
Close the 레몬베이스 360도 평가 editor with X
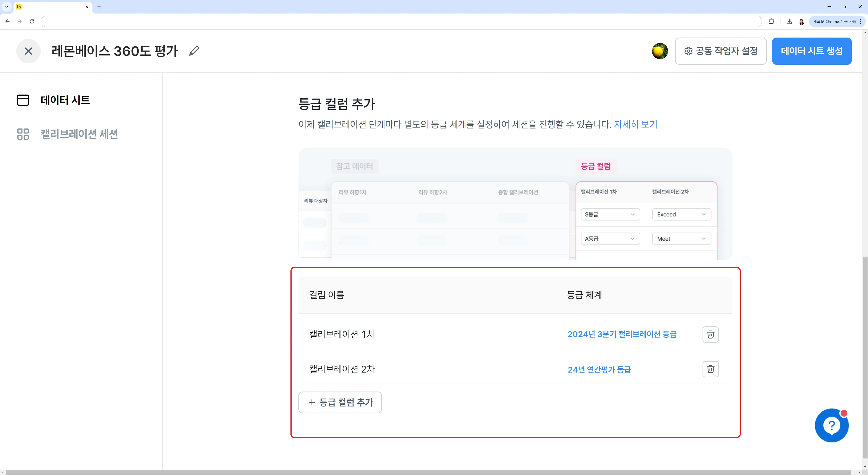28,51
